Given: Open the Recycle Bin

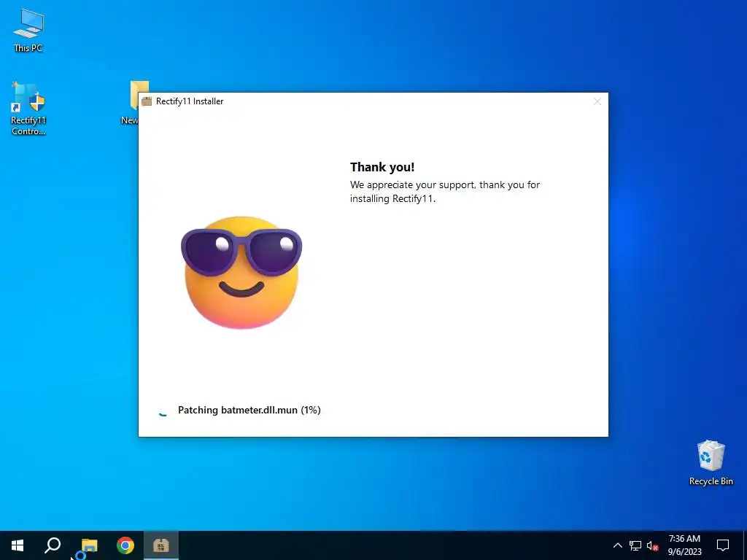Looking at the screenshot, I should point(711,463).
